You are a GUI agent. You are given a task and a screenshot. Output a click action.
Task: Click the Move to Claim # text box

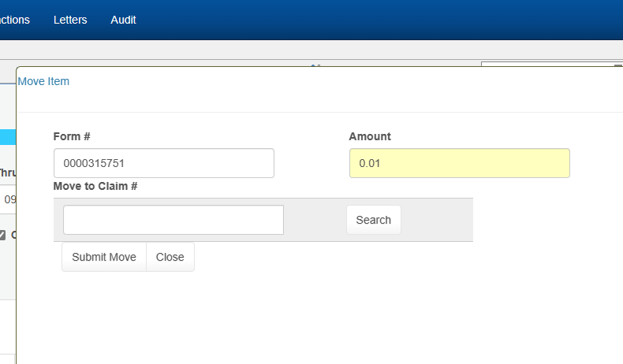pos(173,220)
